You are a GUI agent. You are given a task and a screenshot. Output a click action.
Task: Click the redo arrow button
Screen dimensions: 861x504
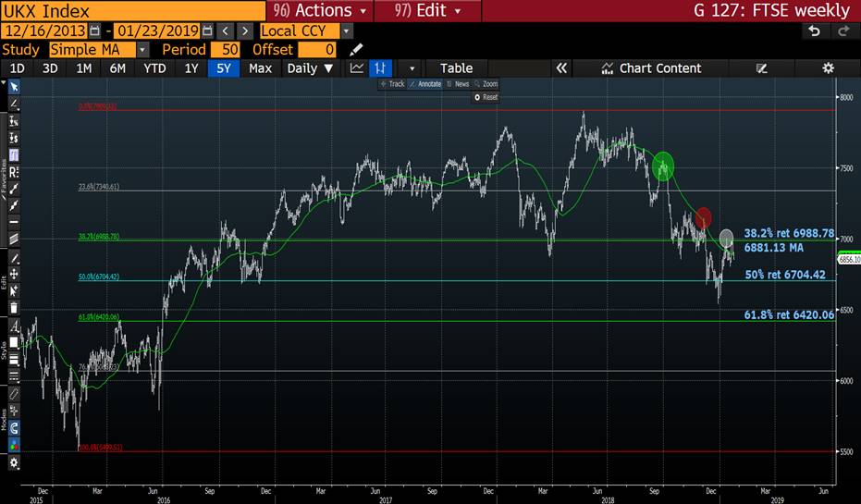coord(843,31)
